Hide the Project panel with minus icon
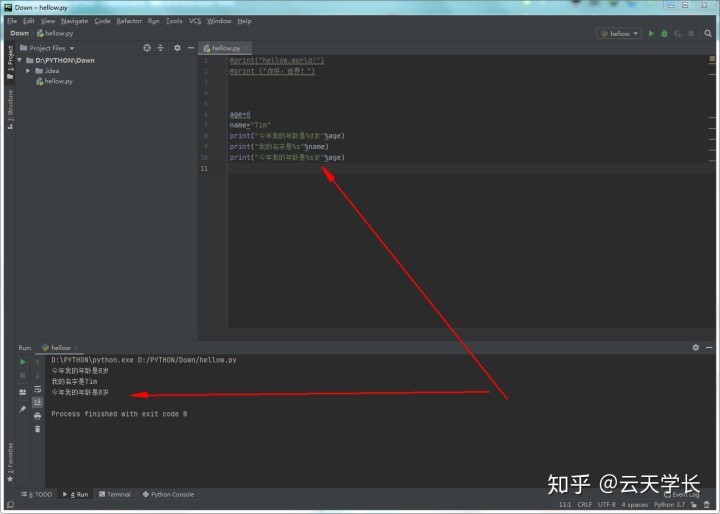This screenshot has height=514, width=720. click(191, 48)
